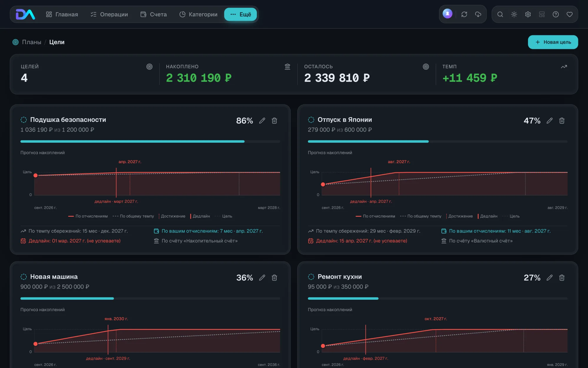Open the layout widgets icon in the top bar

(542, 14)
